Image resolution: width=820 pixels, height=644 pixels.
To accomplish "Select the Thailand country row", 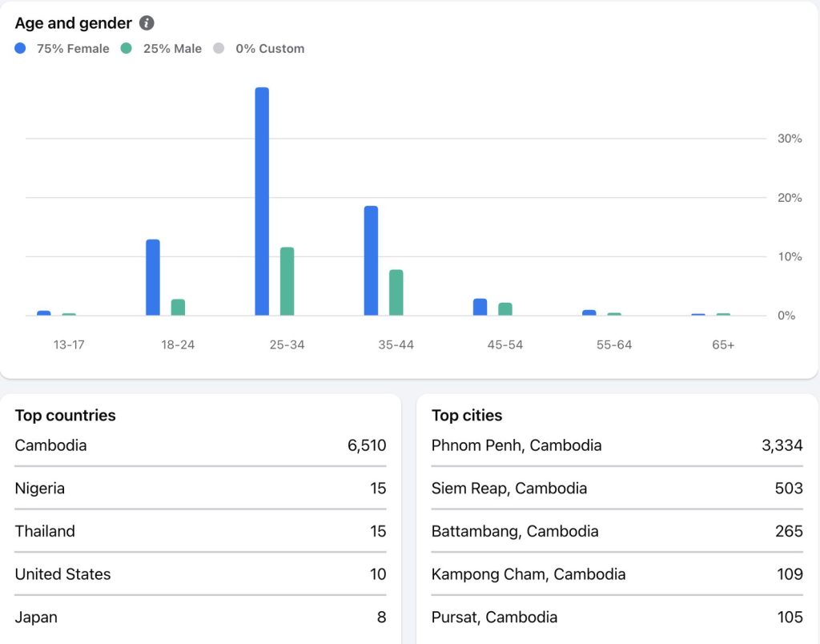I will (x=200, y=531).
